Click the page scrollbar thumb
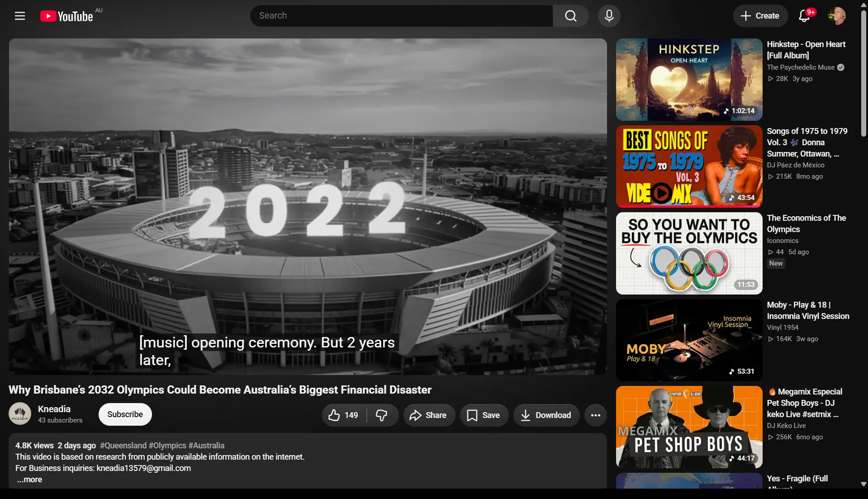Image resolution: width=868 pixels, height=499 pixels. pyautogui.click(x=863, y=73)
